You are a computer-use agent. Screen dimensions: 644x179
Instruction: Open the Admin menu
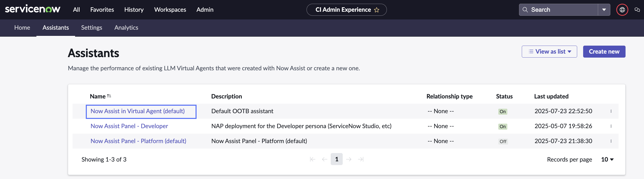click(205, 9)
